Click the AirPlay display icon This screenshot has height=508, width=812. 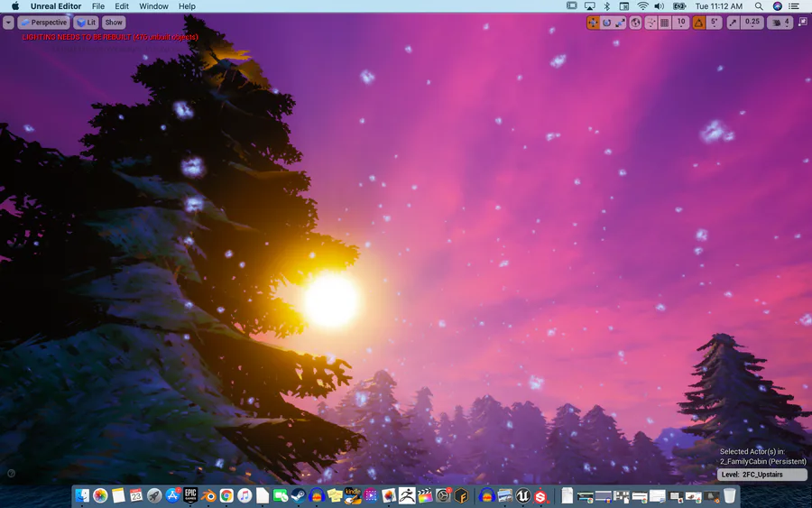tap(589, 6)
